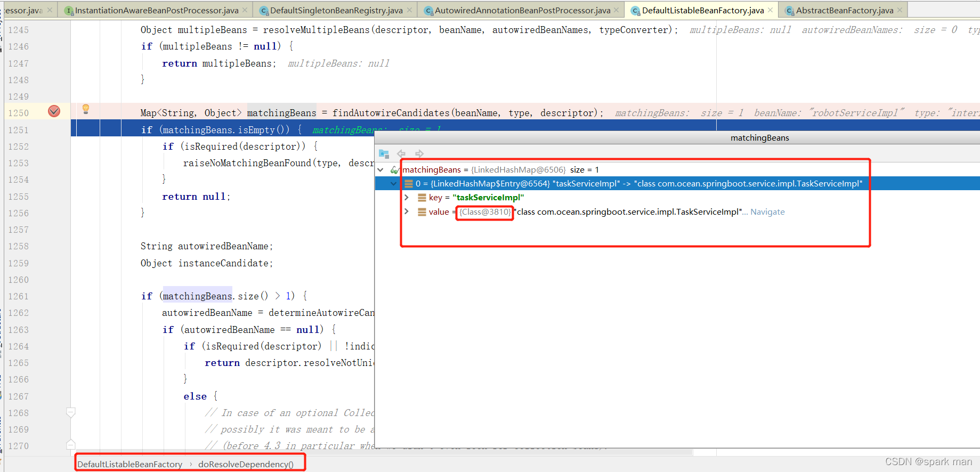Switch to the DefaultSingletonBeanRegistry.java tab
980x472 pixels.
(x=336, y=10)
